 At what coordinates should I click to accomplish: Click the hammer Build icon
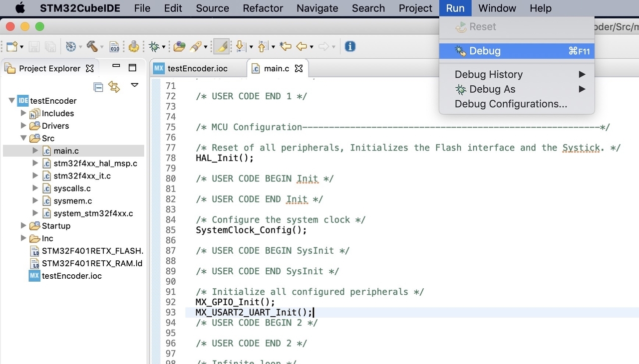pyautogui.click(x=92, y=46)
